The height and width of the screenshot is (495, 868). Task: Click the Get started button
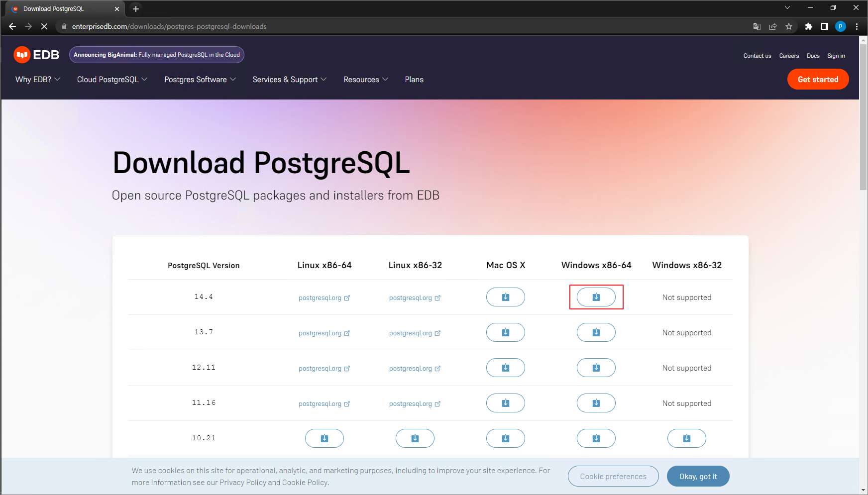pyautogui.click(x=818, y=80)
